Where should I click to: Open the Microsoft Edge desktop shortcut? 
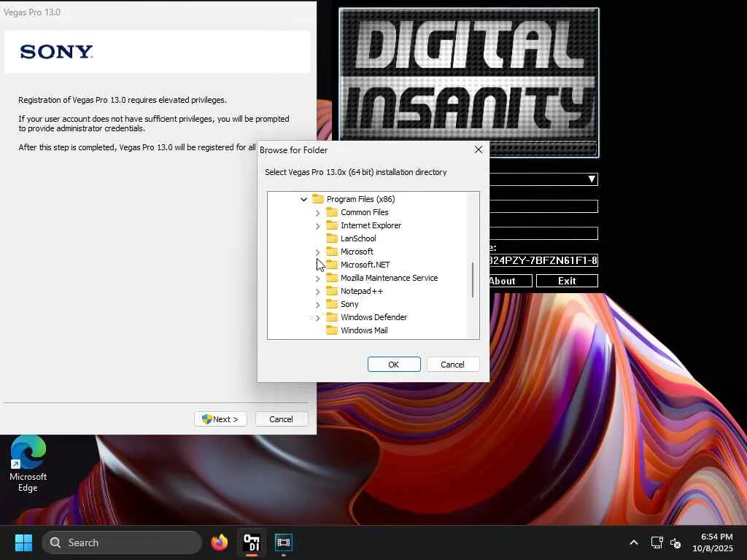point(28,463)
